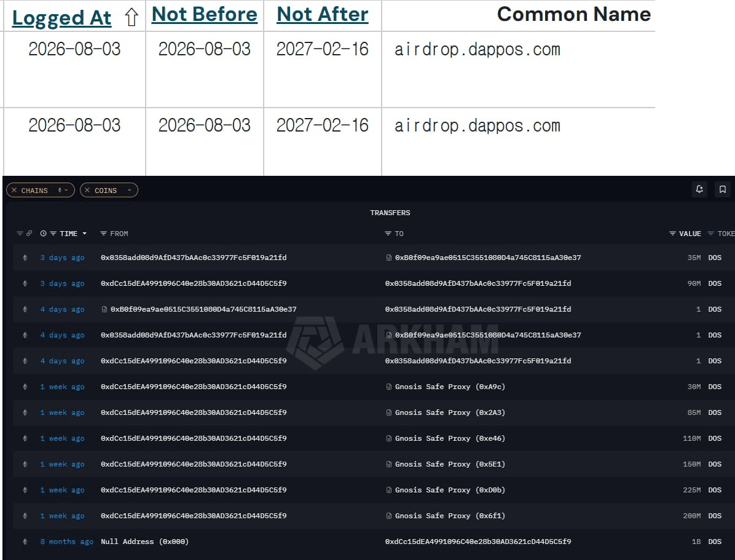Click second row's Logged At 2026-08-03 cell
Screen dimensions: 735x560
coord(74,125)
